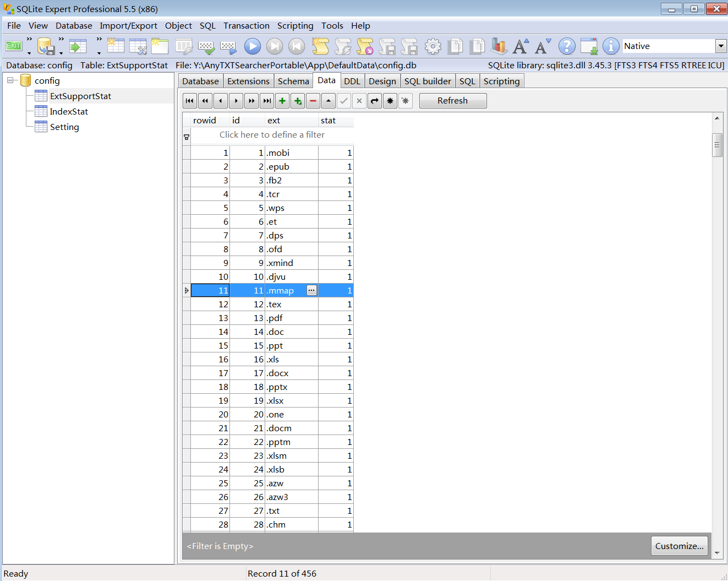The width and height of the screenshot is (728, 581).
Task: Select the IndexStat table in tree
Action: (x=69, y=111)
